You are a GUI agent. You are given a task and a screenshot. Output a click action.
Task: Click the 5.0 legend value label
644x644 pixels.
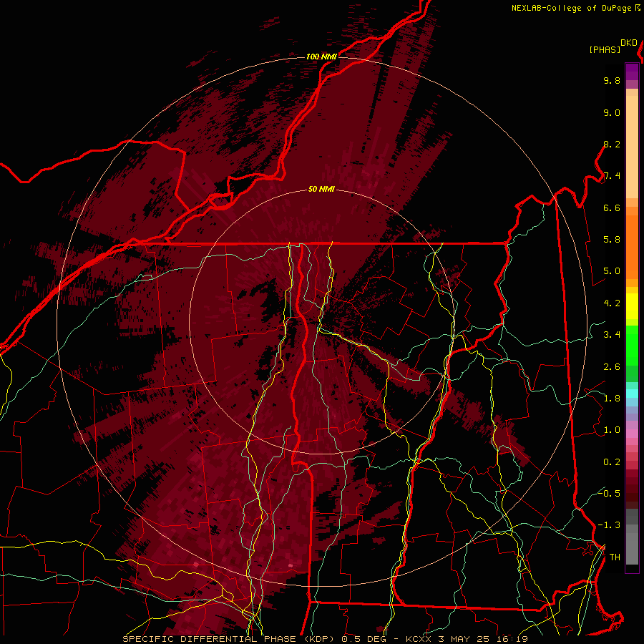[612, 271]
